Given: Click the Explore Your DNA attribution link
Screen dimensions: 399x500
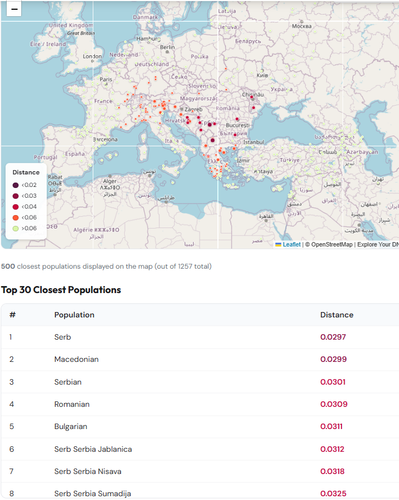Looking at the screenshot, I should (378, 245).
